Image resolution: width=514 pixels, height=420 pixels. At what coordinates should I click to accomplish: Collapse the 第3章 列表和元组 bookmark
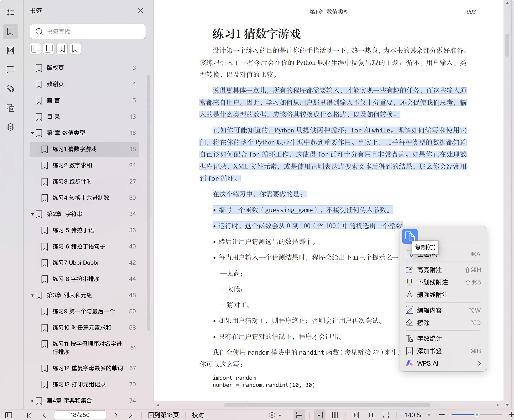(x=32, y=295)
